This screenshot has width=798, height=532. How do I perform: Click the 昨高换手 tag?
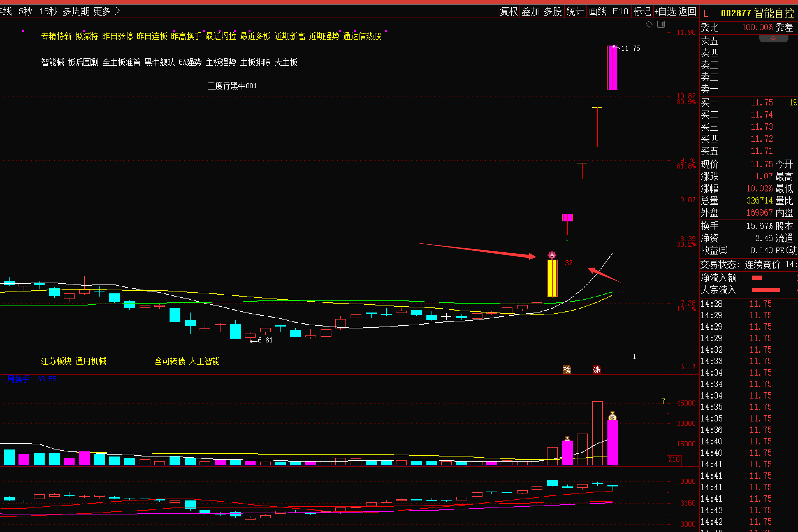(x=186, y=36)
